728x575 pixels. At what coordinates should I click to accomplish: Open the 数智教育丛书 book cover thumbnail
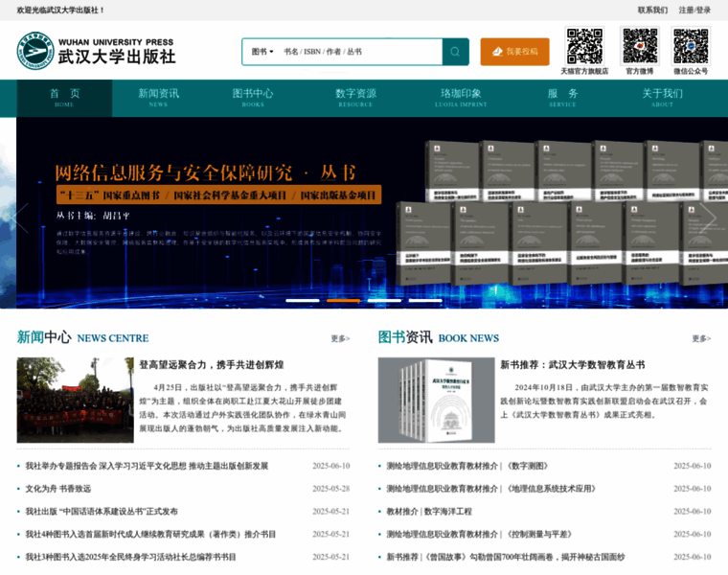pyautogui.click(x=437, y=400)
